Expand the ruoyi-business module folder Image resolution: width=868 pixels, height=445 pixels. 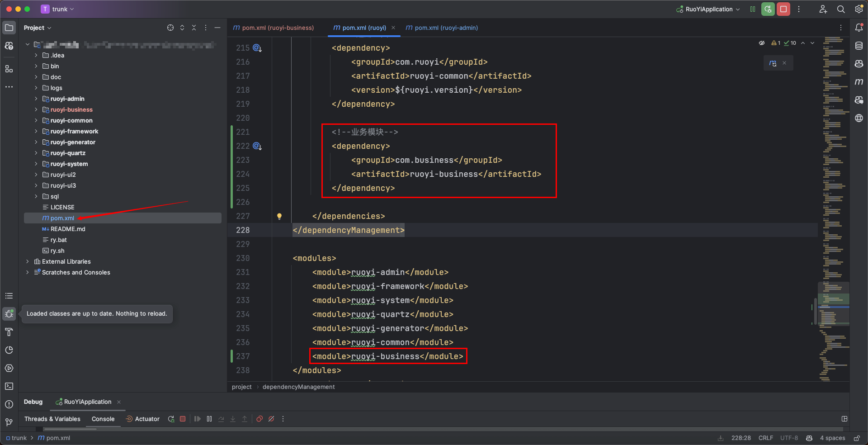pos(36,109)
